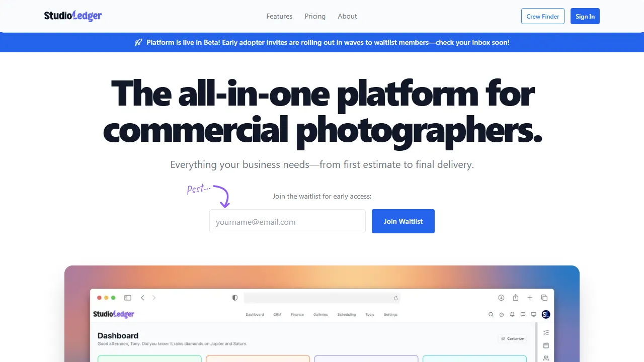This screenshot has width=644, height=362.
Task: Click the download icon in preview browser toolbar
Action: coord(501,298)
